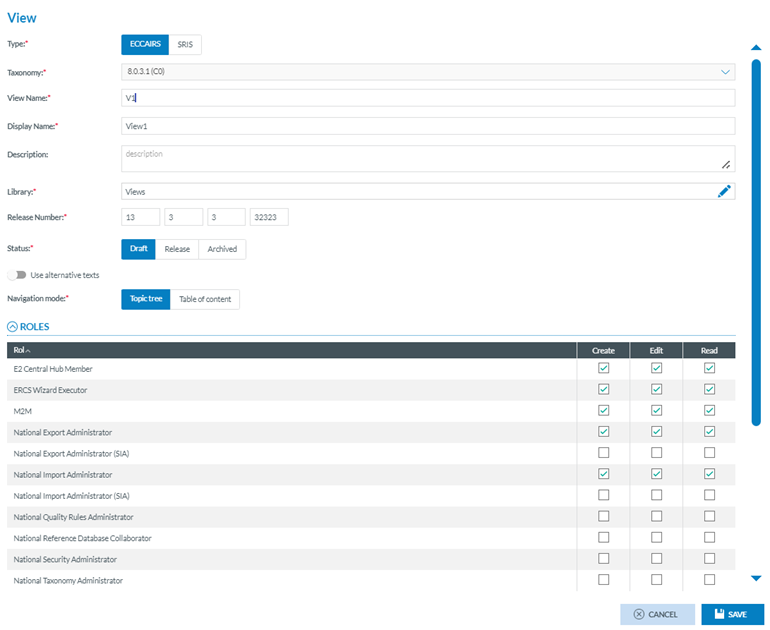
Task: Collapse the ROLES section chevron
Action: point(13,326)
